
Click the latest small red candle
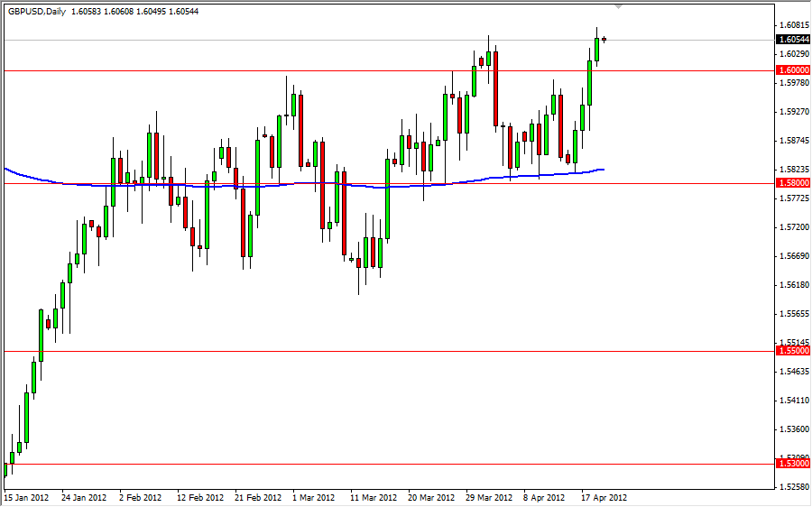click(604, 40)
